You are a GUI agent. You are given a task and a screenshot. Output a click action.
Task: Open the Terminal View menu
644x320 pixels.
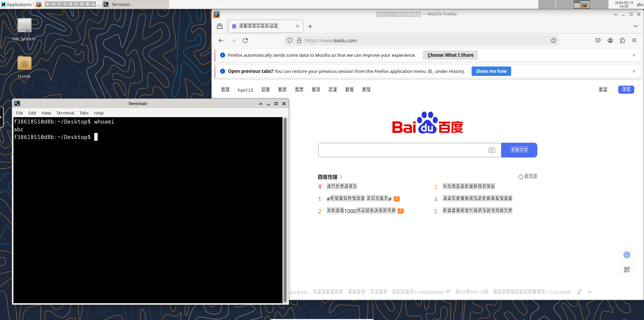point(46,113)
